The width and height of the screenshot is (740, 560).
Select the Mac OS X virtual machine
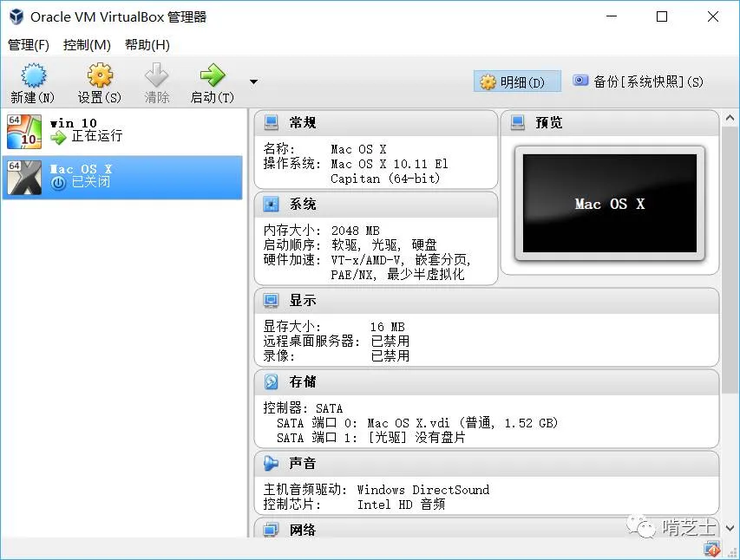click(x=122, y=178)
